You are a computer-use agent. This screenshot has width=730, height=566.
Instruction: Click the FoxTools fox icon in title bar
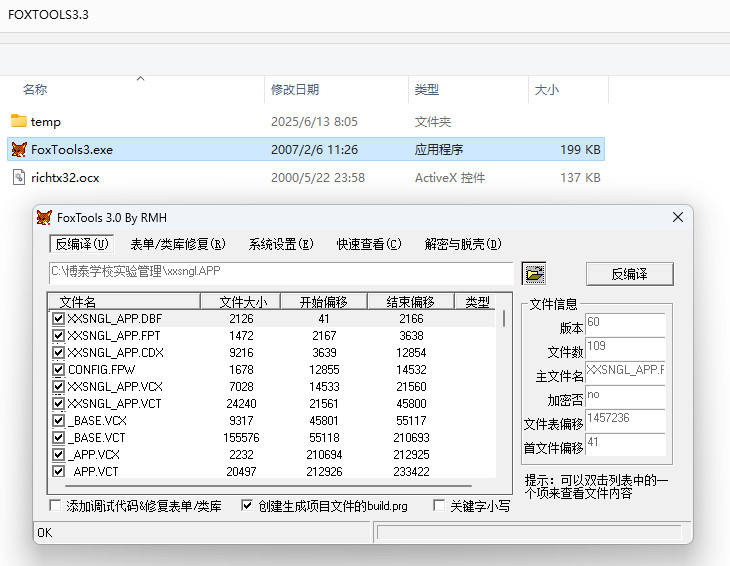(44, 217)
